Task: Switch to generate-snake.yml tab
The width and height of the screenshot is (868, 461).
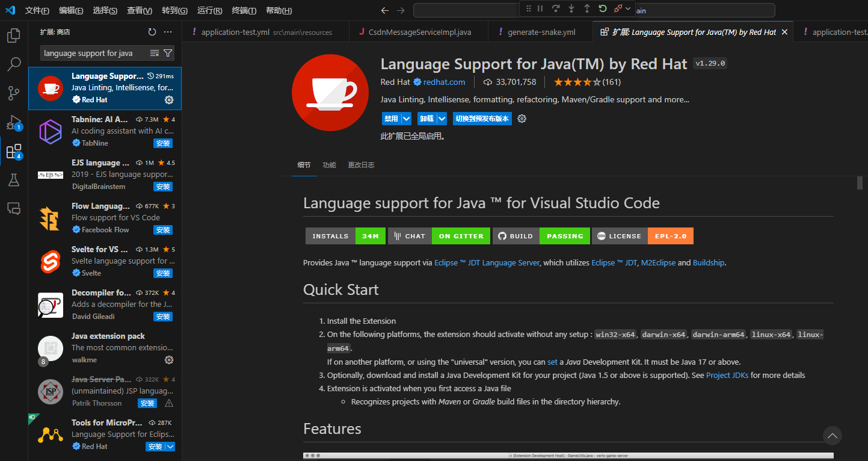Action: coord(540,32)
